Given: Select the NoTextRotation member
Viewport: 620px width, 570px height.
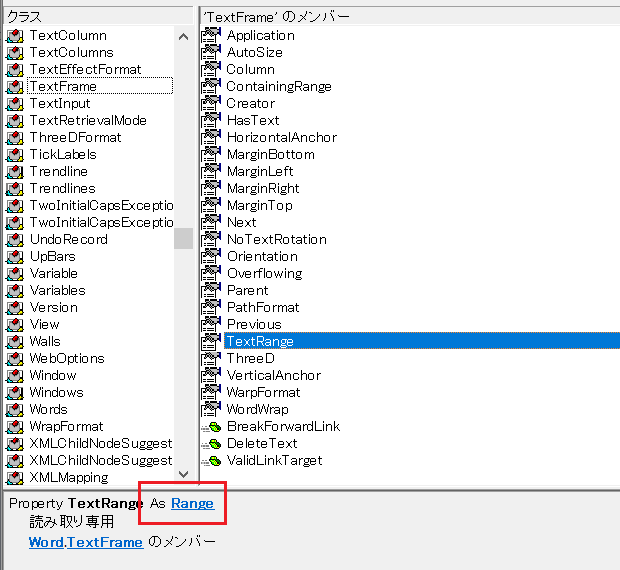Looking at the screenshot, I should pos(277,240).
